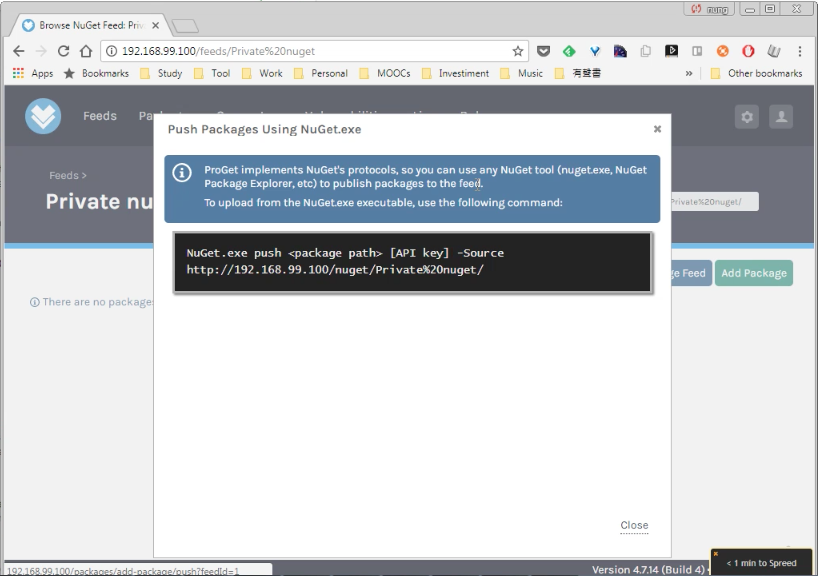
Task: Close the Push Packages dialog with the X
Action: click(x=657, y=129)
